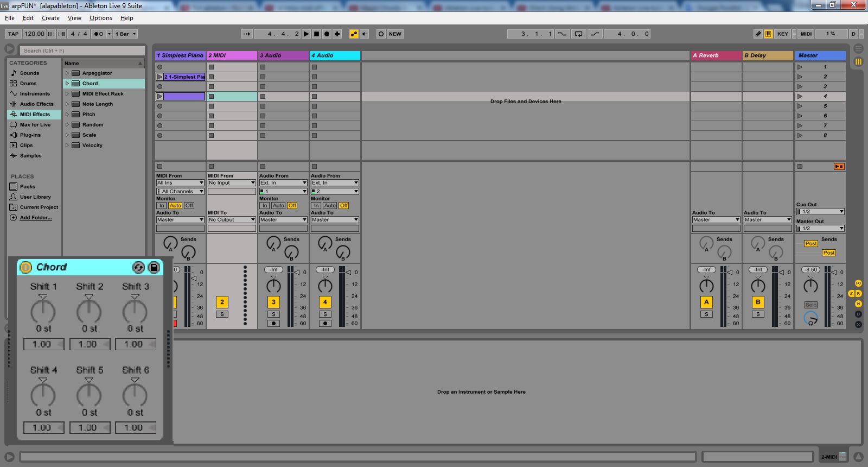868x467 pixels.
Task: Click the Phase Nudge Down button
Action: [51, 34]
